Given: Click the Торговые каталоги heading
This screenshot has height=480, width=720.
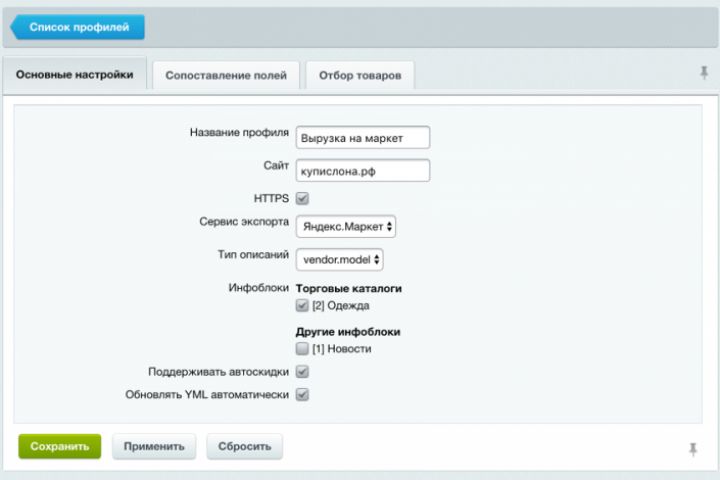Looking at the screenshot, I should 348,289.
